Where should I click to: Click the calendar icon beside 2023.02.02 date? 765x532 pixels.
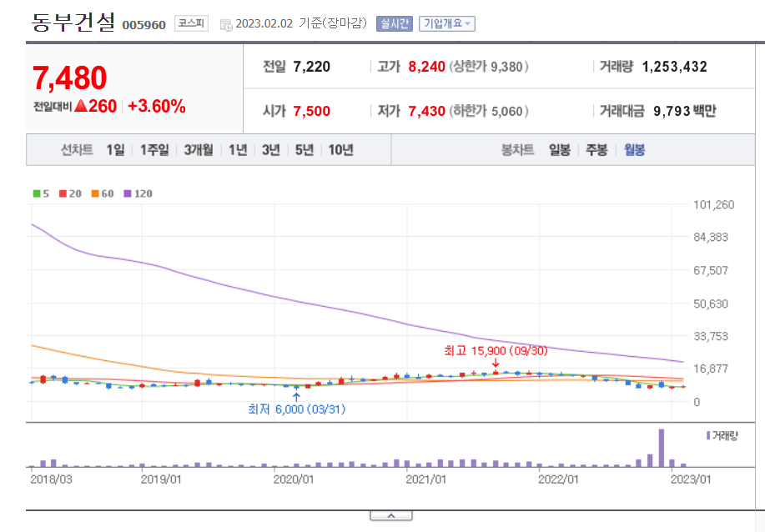[x=226, y=25]
